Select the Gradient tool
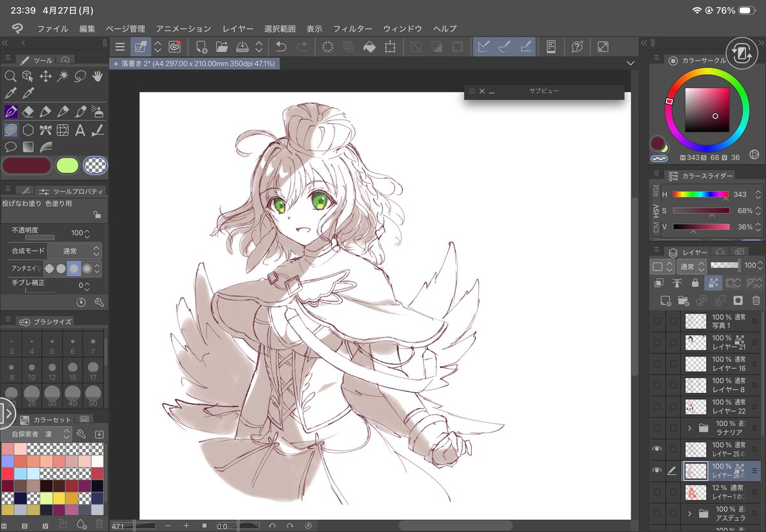766x532 pixels. click(x=28, y=147)
